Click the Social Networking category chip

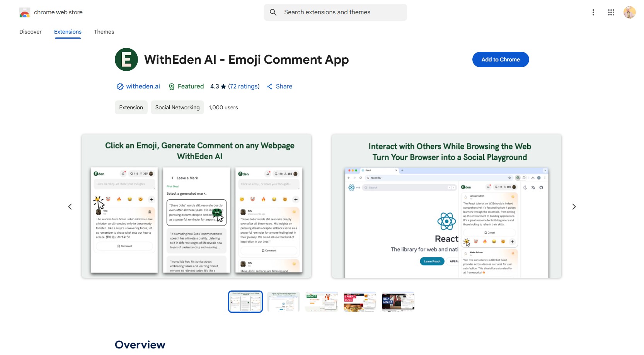click(177, 107)
